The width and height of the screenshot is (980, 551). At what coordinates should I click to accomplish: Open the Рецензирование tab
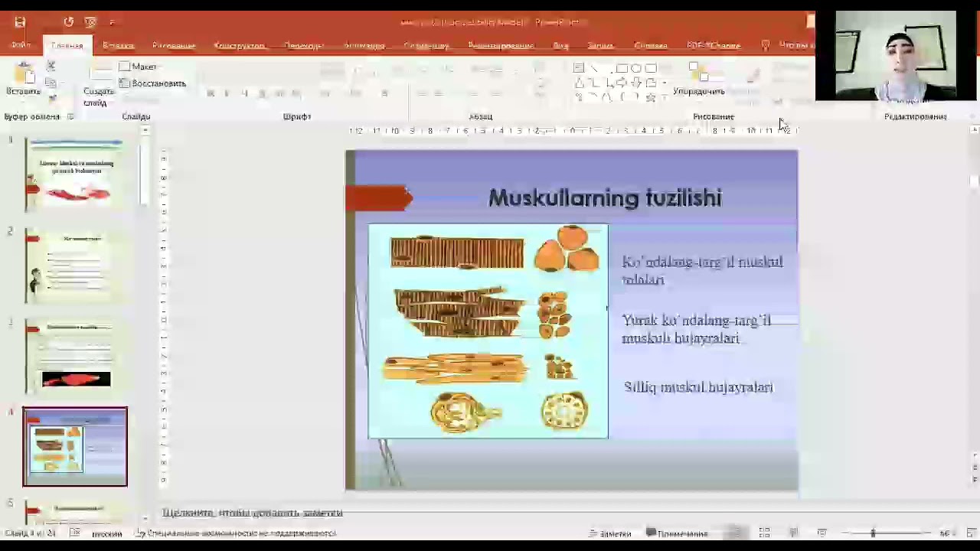point(501,46)
